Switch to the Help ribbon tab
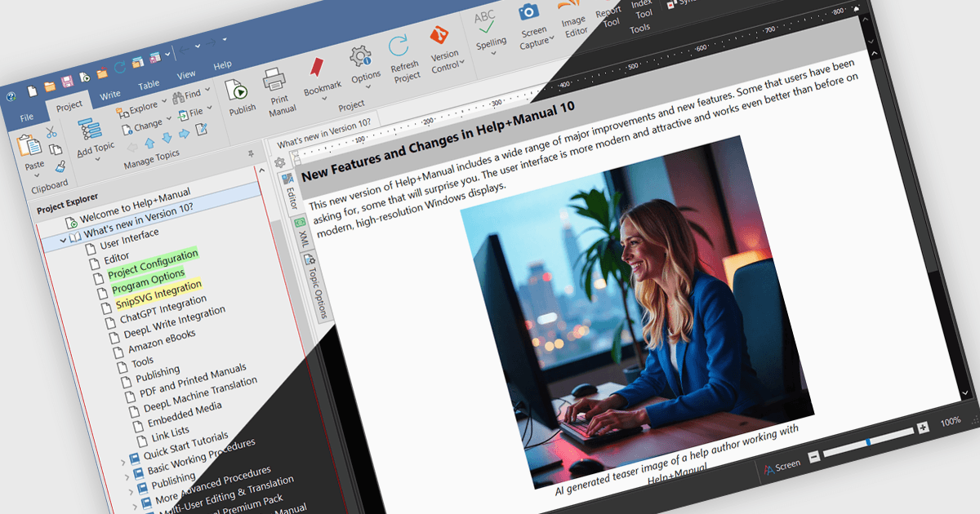 (x=222, y=65)
